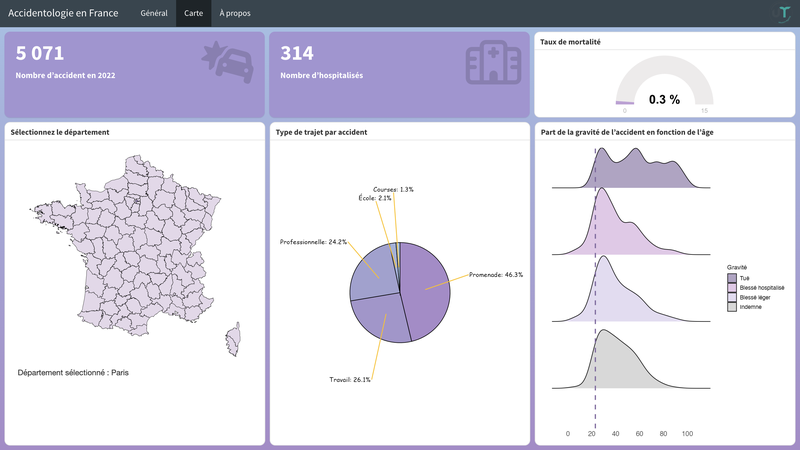Click the 5 071 accidents count card
The image size is (800, 450).
(x=135, y=75)
